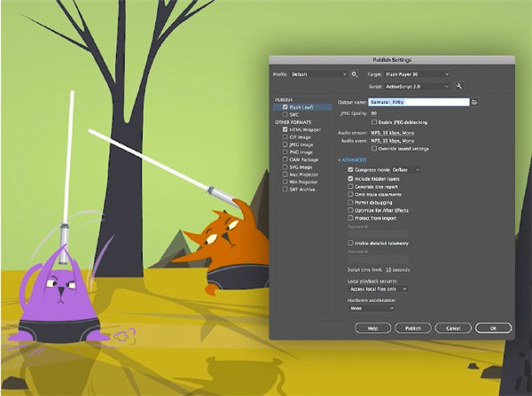The image size is (532, 396).
Task: Edit Audio stream MP3 settings
Action: [x=392, y=133]
